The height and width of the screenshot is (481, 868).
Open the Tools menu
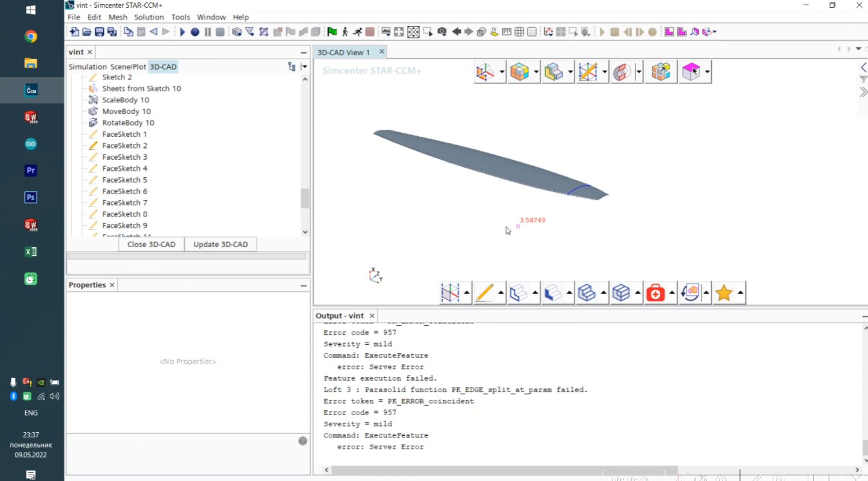point(181,17)
